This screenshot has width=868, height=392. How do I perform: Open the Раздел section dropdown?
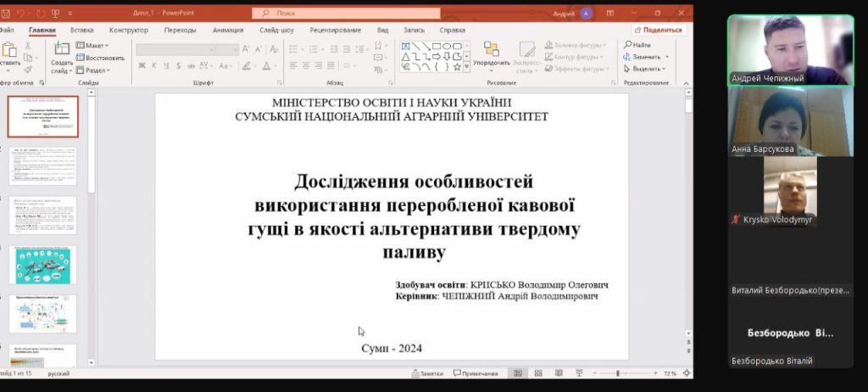(93, 70)
